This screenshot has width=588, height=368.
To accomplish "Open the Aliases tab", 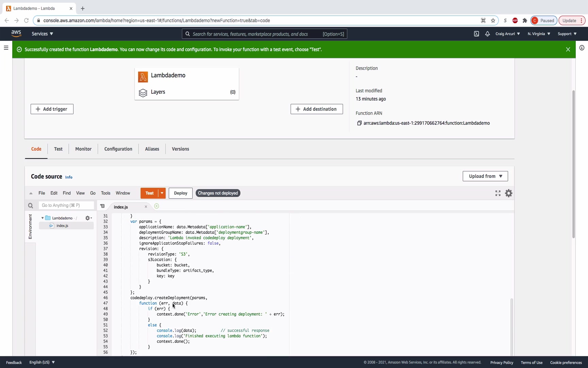I will 152,149.
